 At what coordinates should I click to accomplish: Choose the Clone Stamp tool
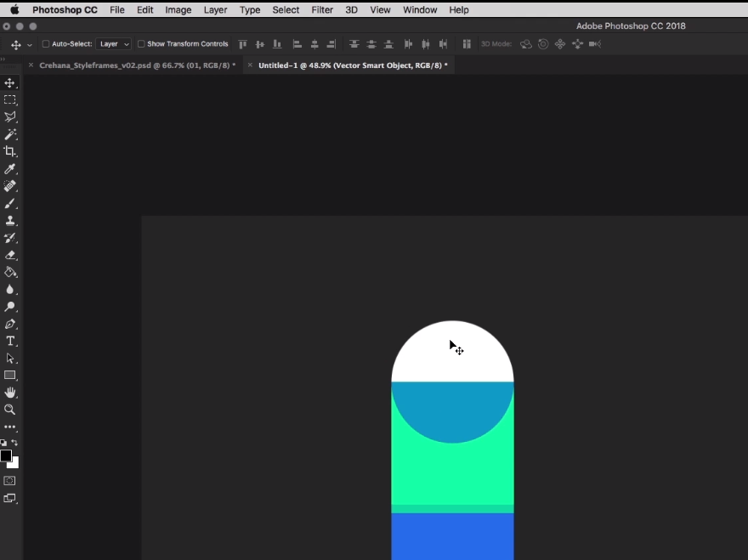pyautogui.click(x=11, y=221)
